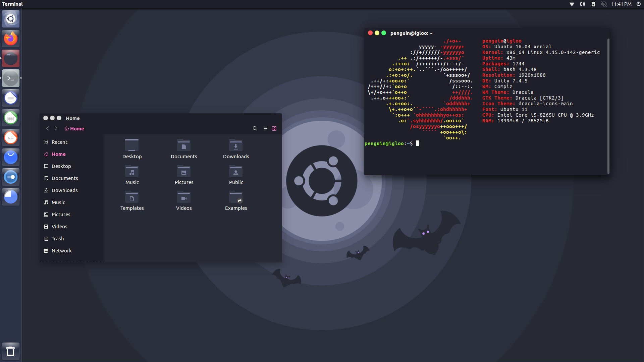Select the Templates folder icon
The width and height of the screenshot is (644, 362).
pos(132,197)
